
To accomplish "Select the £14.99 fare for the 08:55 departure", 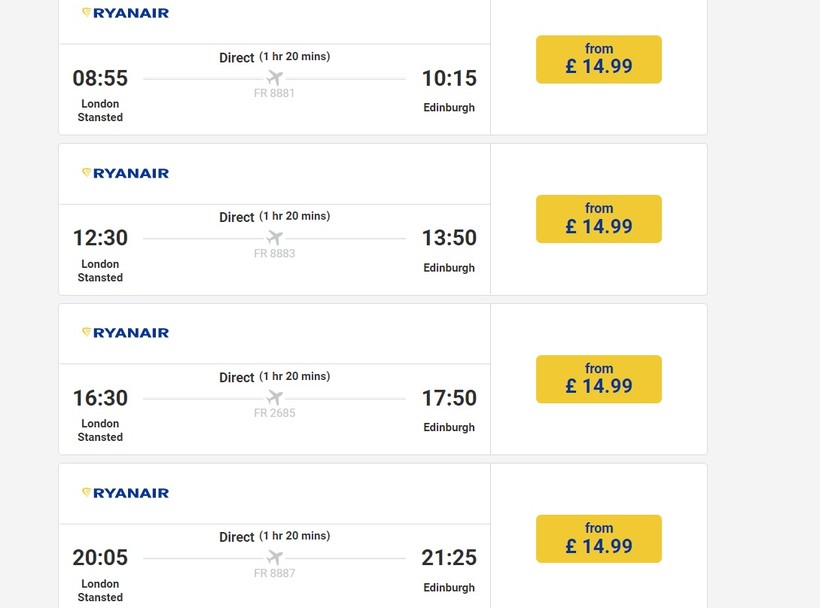I will coord(599,59).
